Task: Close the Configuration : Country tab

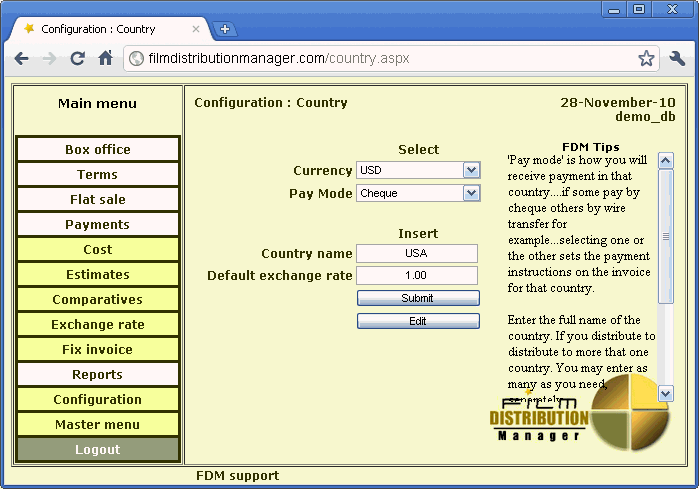Action: click(x=196, y=29)
